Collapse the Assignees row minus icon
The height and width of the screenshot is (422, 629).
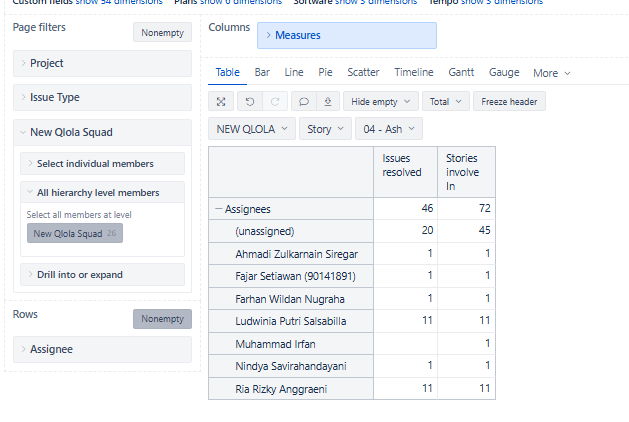tap(218, 209)
